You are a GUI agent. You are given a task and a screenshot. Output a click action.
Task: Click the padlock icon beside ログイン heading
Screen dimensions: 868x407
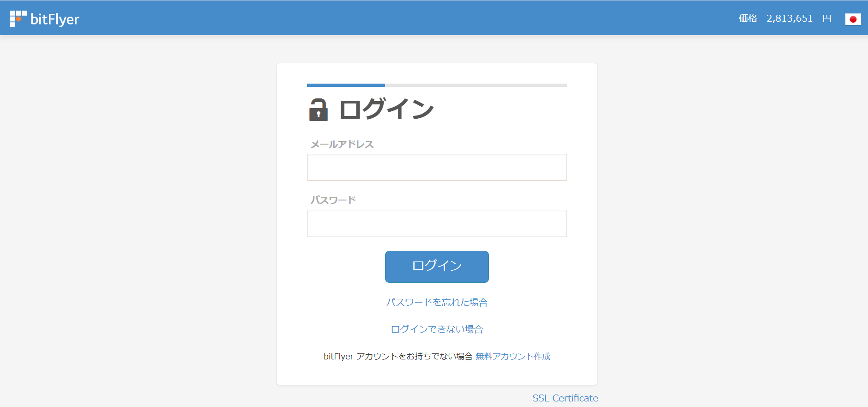(x=318, y=109)
